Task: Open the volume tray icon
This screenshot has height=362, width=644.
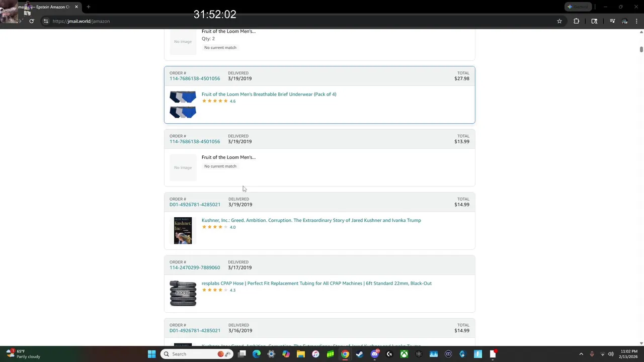Action: 610,354
